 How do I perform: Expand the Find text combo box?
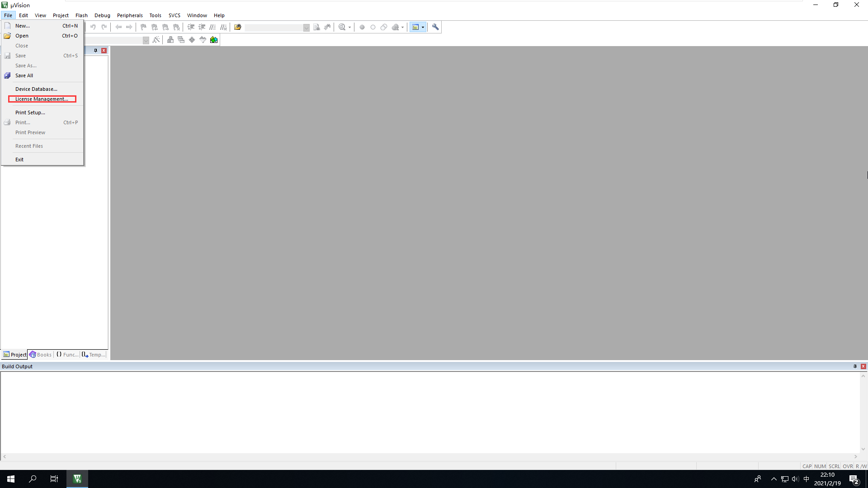click(306, 28)
